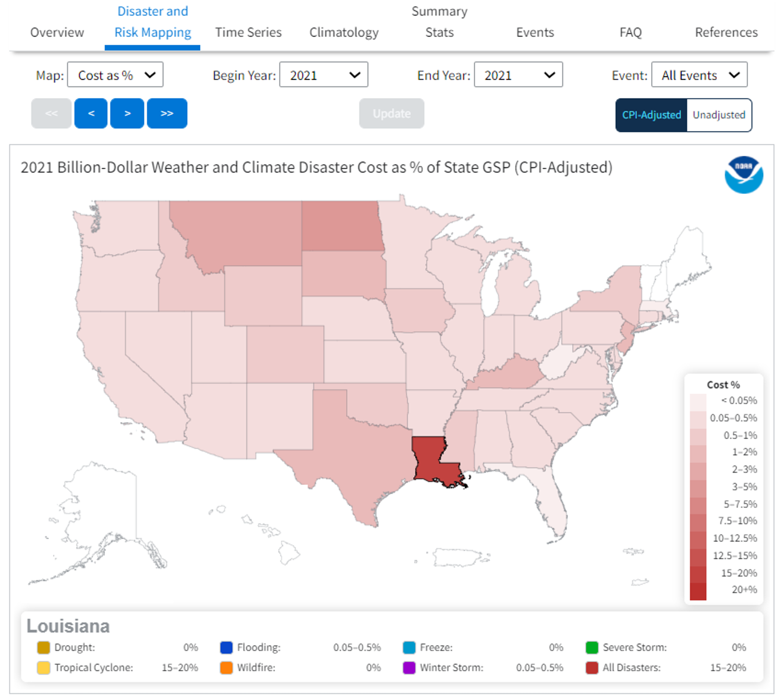Image resolution: width=784 pixels, height=699 pixels.
Task: Switch to the Time Series tab
Action: point(248,32)
